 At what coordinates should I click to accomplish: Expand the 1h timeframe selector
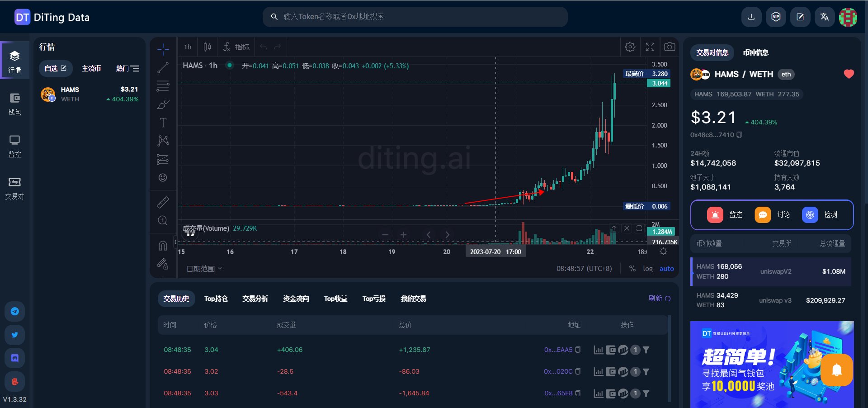coord(187,47)
